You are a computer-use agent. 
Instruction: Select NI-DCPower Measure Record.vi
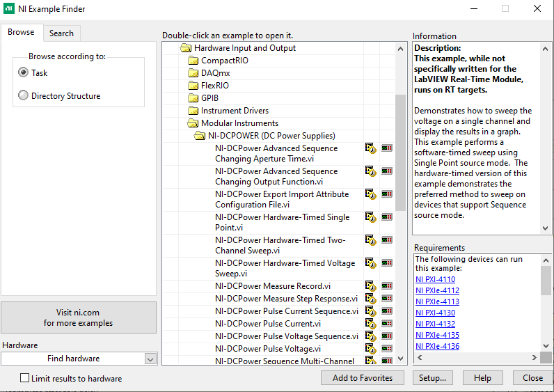273,286
